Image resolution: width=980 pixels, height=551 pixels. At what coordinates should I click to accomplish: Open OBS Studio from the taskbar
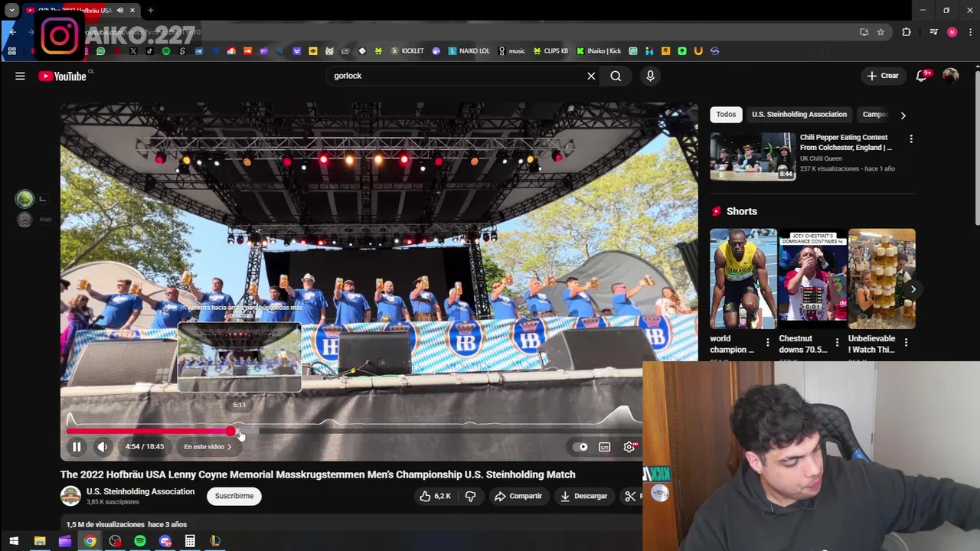pos(115,541)
